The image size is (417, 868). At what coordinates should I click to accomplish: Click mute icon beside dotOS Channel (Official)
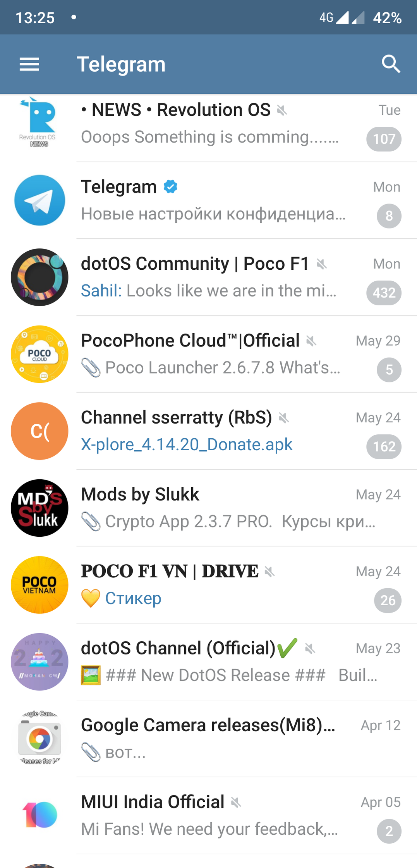(x=310, y=648)
